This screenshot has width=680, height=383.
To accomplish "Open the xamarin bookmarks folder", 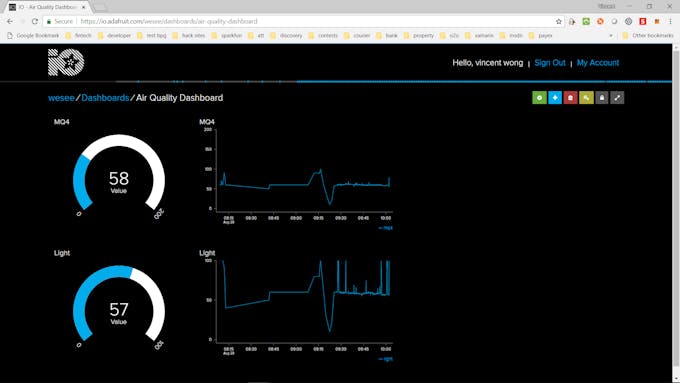I will 479,36.
